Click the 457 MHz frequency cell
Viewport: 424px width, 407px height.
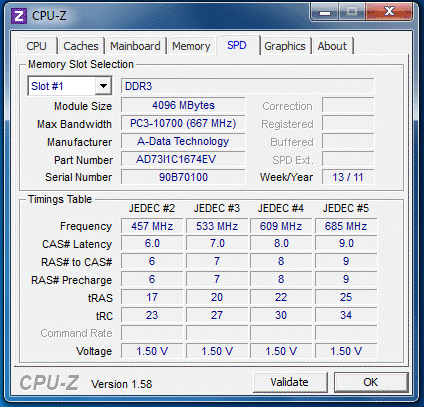point(152,226)
